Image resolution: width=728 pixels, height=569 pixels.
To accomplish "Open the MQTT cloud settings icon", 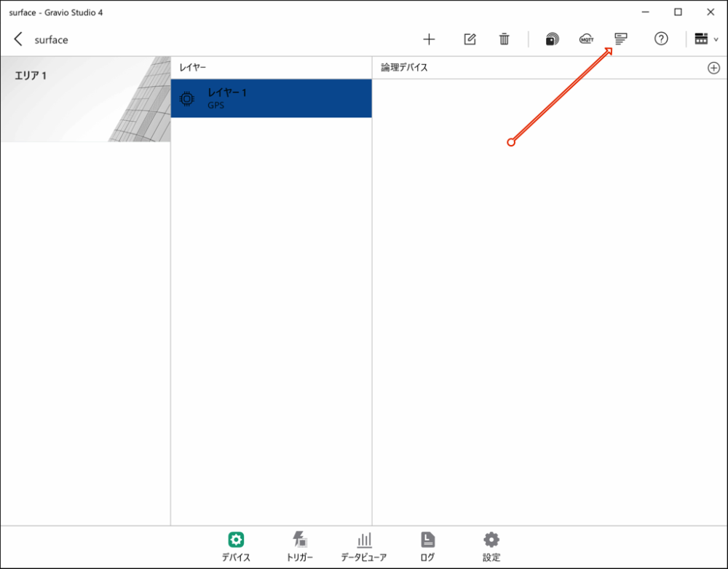I will (x=587, y=39).
